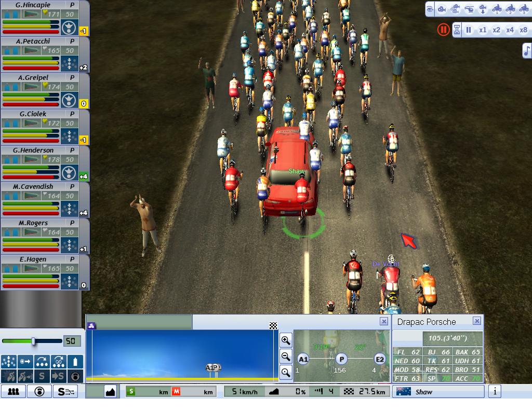Select G.Hincapie rider panel

39,18
